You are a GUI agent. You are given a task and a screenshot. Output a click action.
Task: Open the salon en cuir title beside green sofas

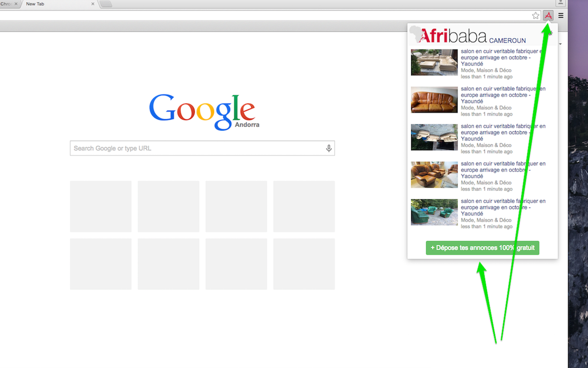tap(503, 207)
